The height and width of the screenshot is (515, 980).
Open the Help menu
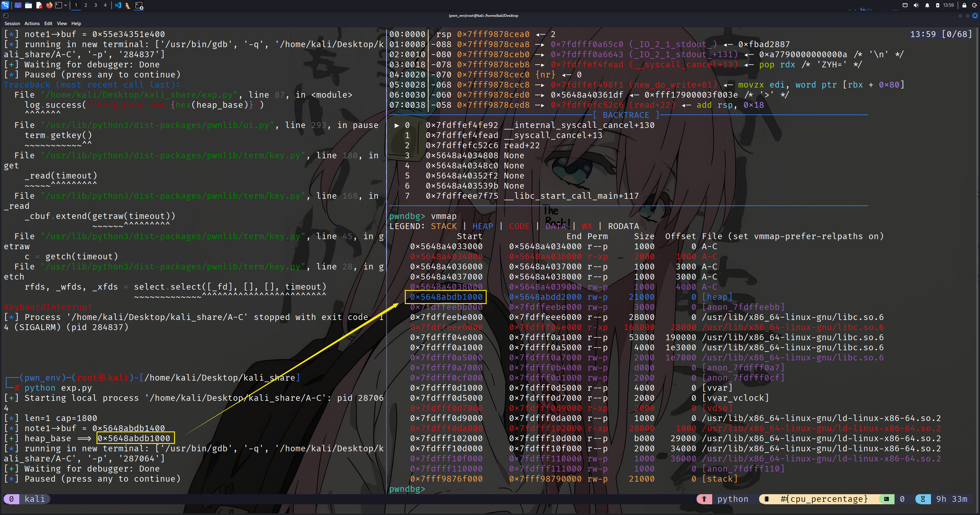click(76, 24)
